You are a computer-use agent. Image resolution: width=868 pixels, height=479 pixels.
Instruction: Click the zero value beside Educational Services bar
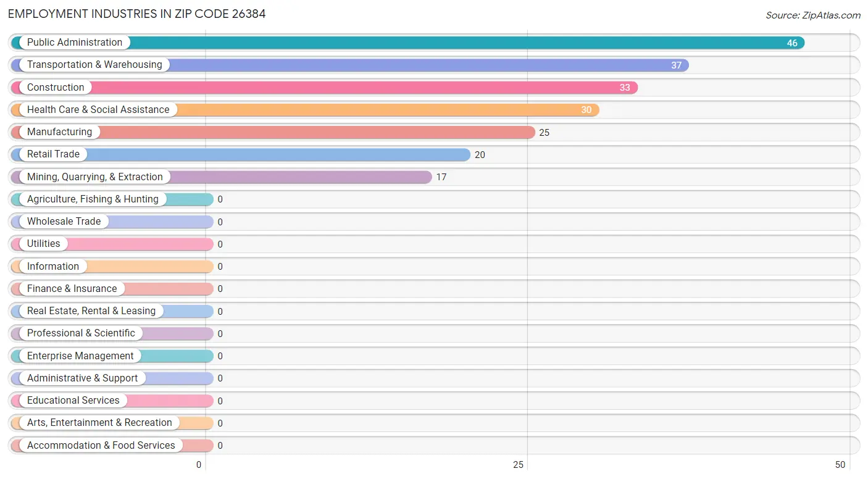point(220,401)
